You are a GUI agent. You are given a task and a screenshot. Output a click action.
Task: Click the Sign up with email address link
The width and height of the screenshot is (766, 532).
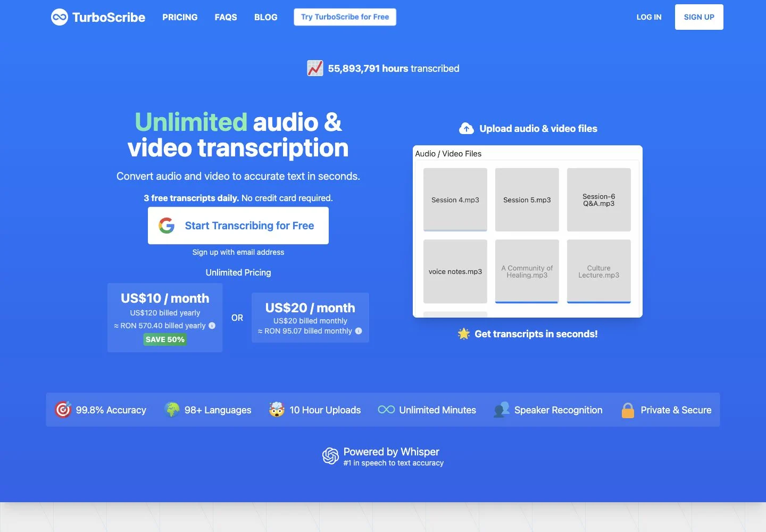pos(238,252)
